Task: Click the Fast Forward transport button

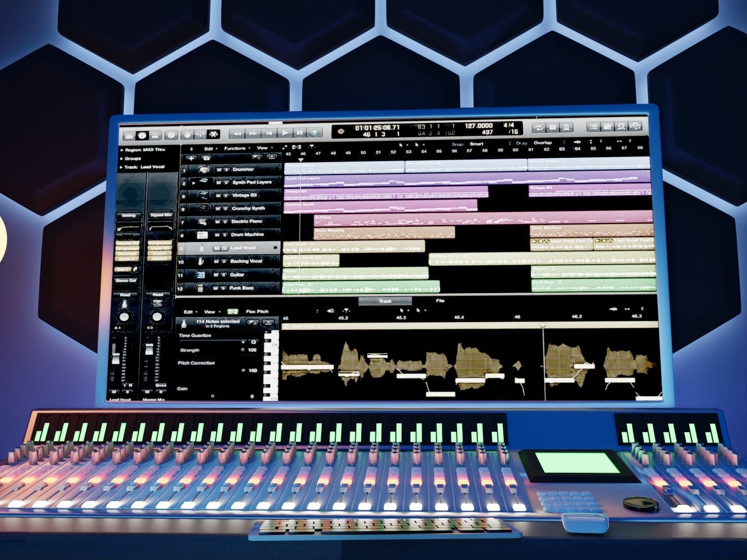Action: [253, 134]
